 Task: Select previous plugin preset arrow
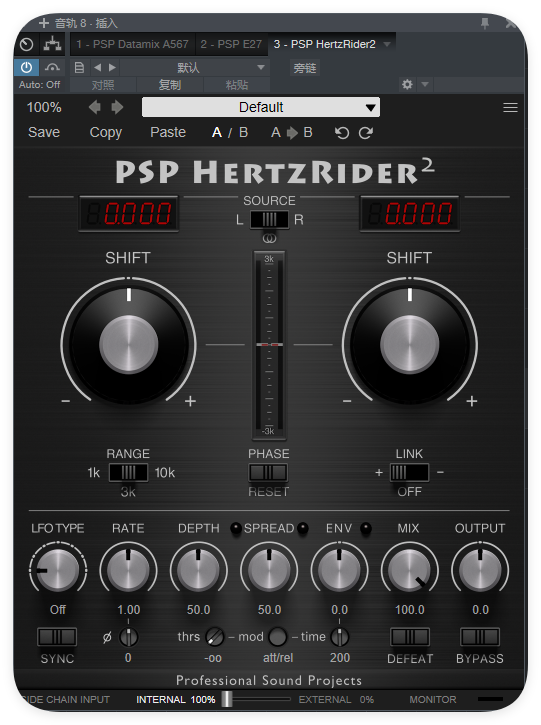pos(95,107)
